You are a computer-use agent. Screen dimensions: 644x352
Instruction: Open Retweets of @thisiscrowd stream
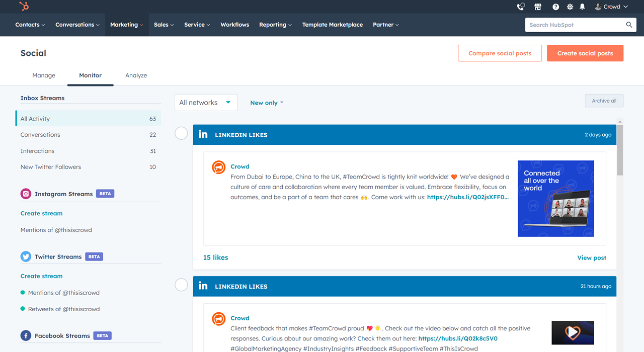click(x=64, y=309)
